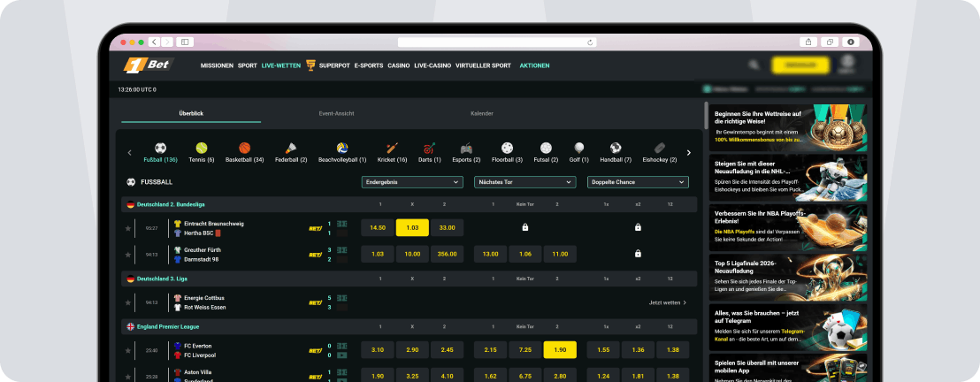The image size is (980, 382).
Task: Open the NHL reload promotion banner
Action: [x=787, y=178]
